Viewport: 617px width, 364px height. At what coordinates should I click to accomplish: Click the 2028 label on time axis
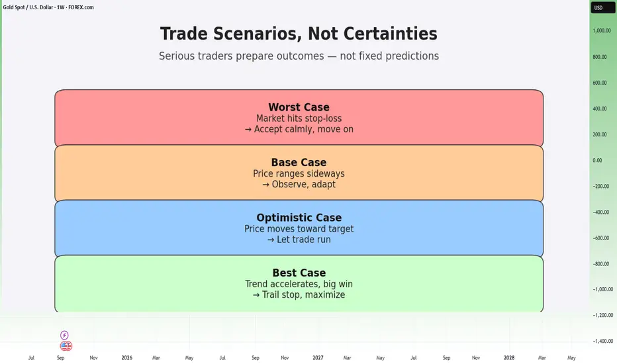tap(509, 357)
